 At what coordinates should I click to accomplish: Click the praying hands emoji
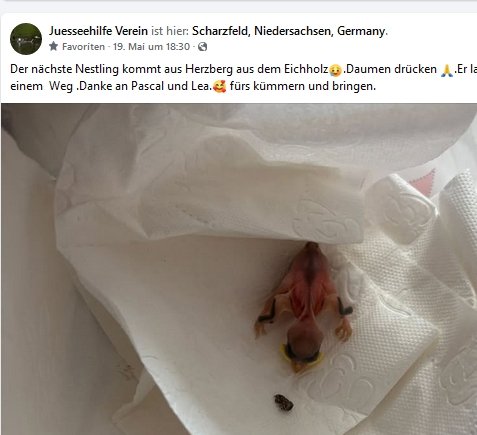pyautogui.click(x=447, y=70)
